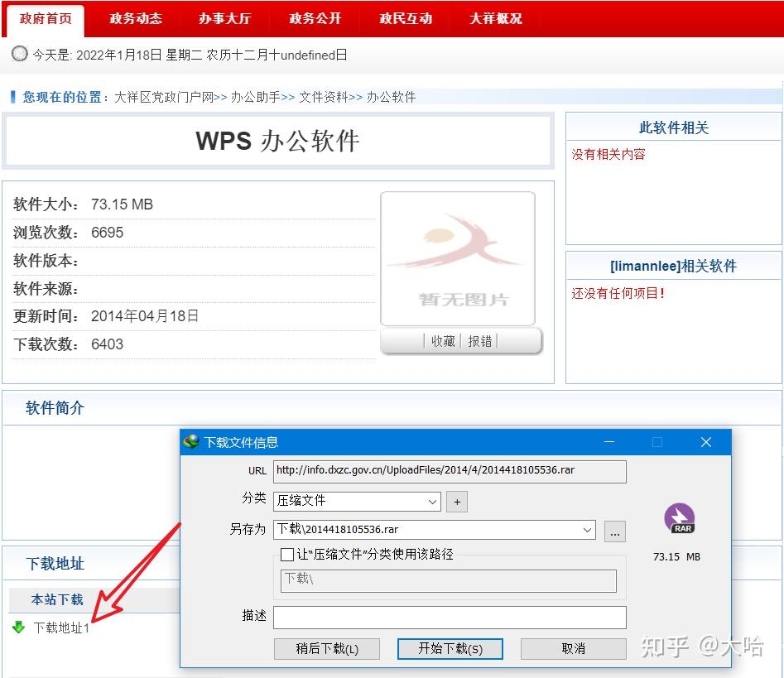The image size is (784, 678).
Task: Click the URL field in download dialog
Action: click(450, 471)
